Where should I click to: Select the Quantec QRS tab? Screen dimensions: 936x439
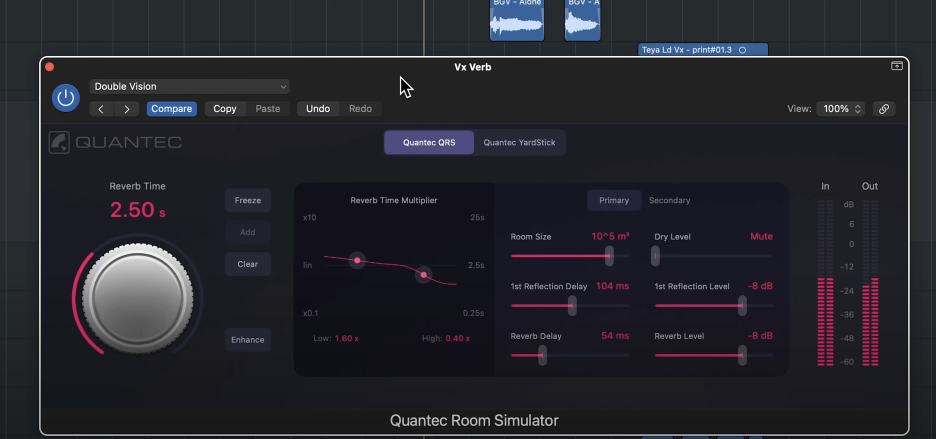[x=429, y=143]
